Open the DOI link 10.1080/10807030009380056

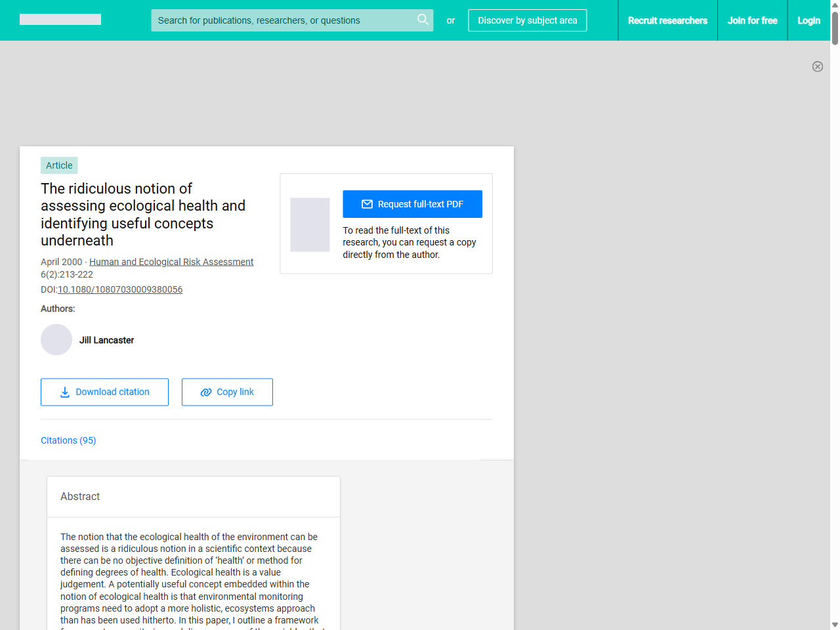pyautogui.click(x=120, y=289)
